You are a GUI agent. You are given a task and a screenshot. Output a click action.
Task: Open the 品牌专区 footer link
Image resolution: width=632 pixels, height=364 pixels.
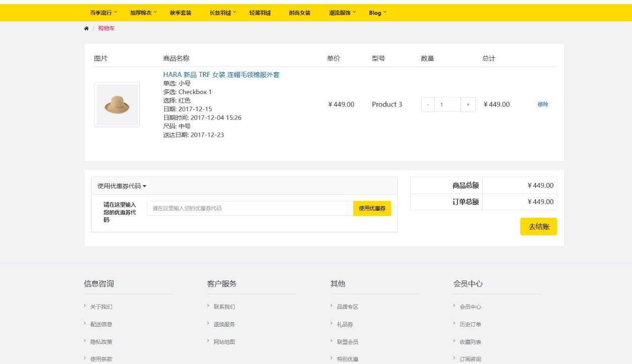coord(347,307)
